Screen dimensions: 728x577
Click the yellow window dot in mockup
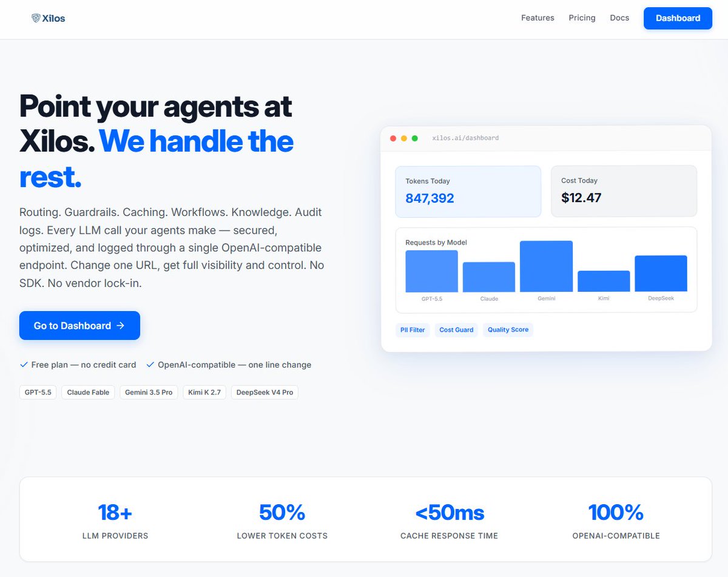click(x=404, y=138)
